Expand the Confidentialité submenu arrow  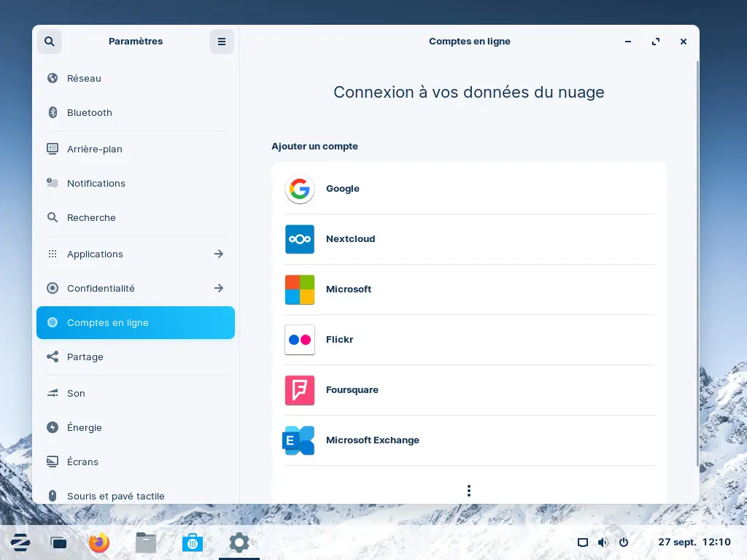[x=219, y=288]
